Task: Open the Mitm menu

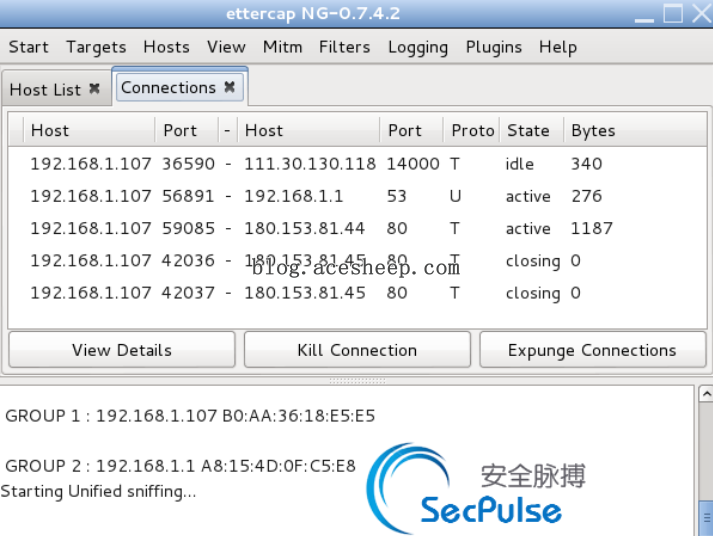Action: pyautogui.click(x=282, y=47)
